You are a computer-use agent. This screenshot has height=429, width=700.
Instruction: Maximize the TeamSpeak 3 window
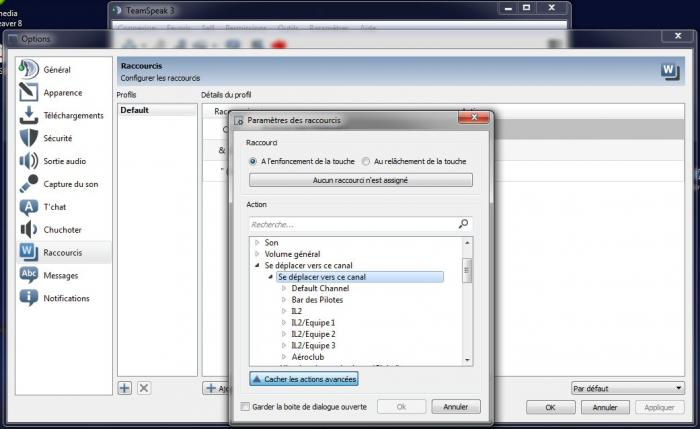pyautogui.click(x=527, y=8)
